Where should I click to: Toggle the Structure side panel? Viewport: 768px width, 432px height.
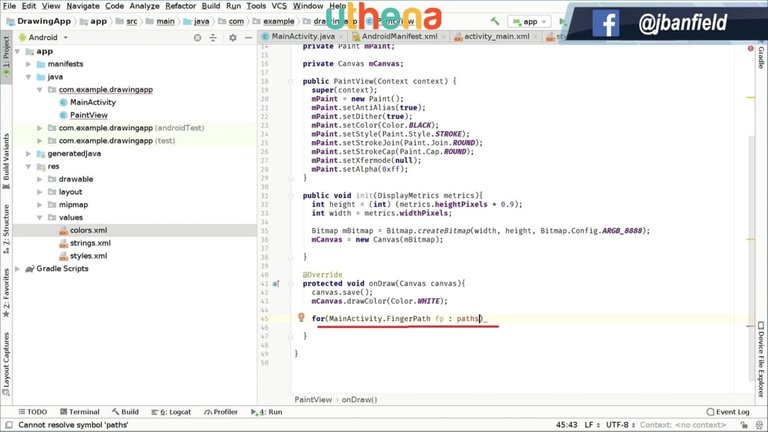pos(6,226)
